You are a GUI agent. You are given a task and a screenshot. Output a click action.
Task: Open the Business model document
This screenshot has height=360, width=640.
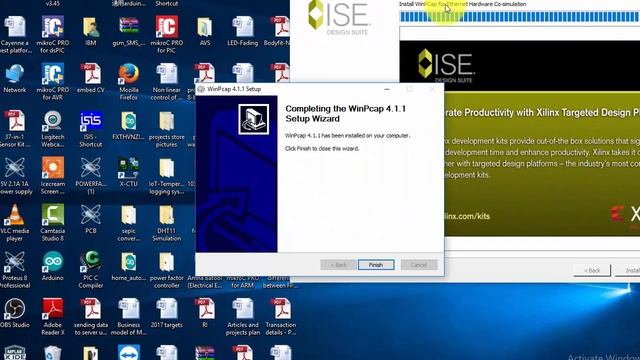pyautogui.click(x=129, y=317)
